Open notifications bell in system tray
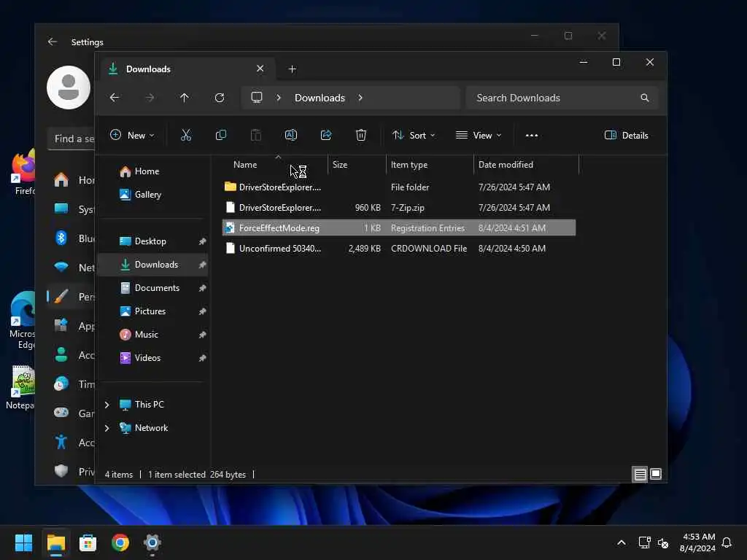This screenshot has height=560, width=747. 727,542
